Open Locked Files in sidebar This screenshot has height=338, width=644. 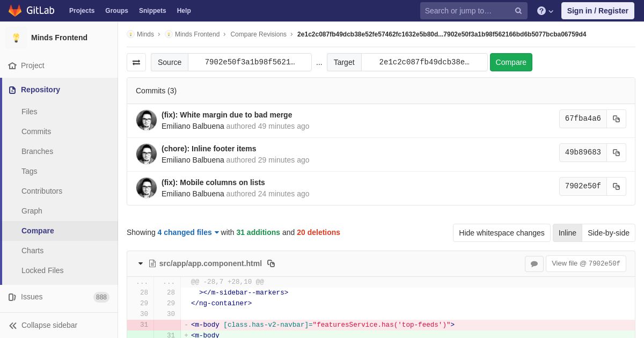pos(42,270)
